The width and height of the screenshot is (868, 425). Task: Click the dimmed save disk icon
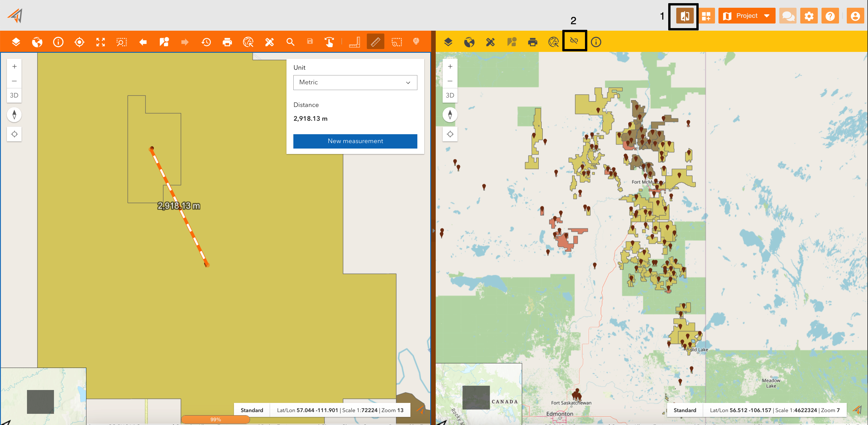coord(310,41)
